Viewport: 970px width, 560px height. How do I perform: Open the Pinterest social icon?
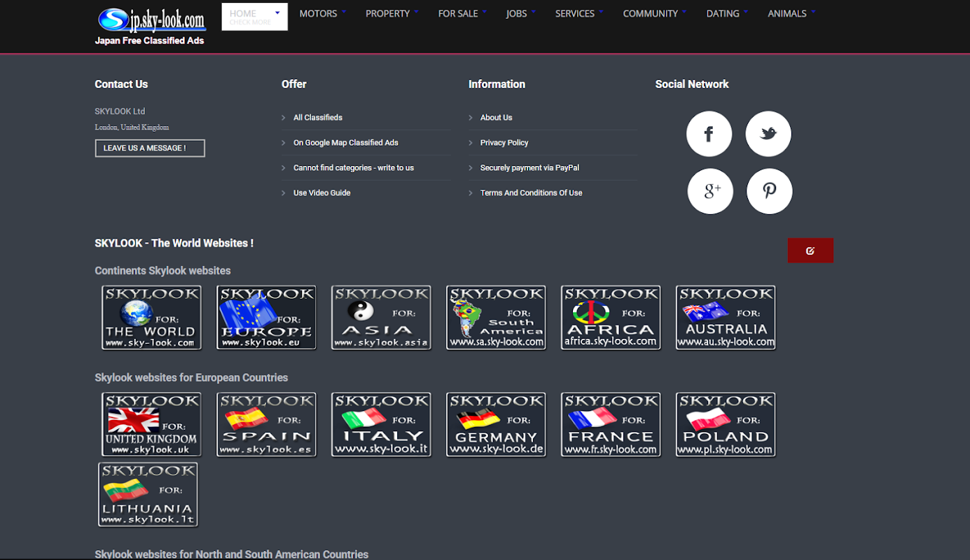(769, 191)
